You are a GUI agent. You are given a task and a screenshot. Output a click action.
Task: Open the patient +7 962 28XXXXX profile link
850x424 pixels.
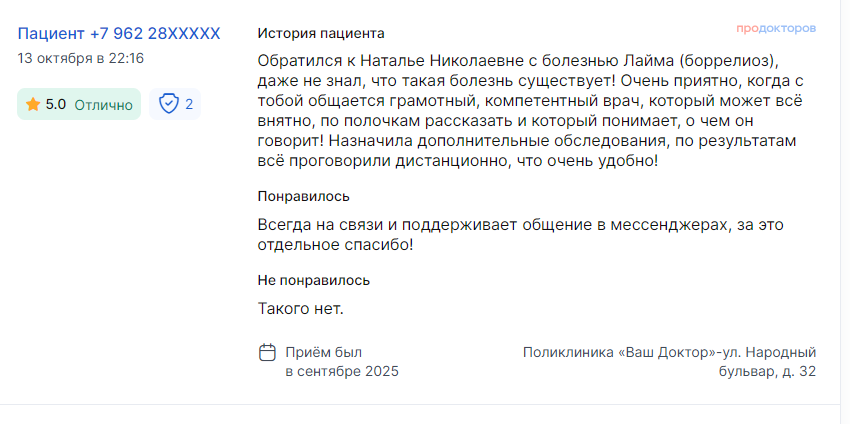click(119, 33)
